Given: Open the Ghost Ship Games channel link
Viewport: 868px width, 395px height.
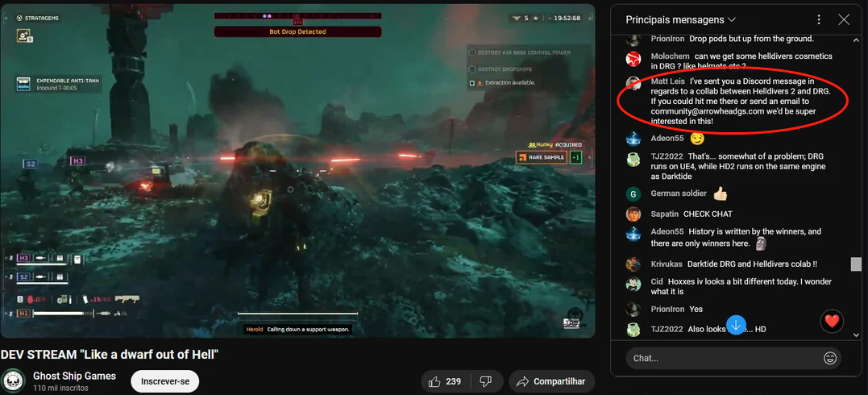Looking at the screenshot, I should tap(74, 376).
